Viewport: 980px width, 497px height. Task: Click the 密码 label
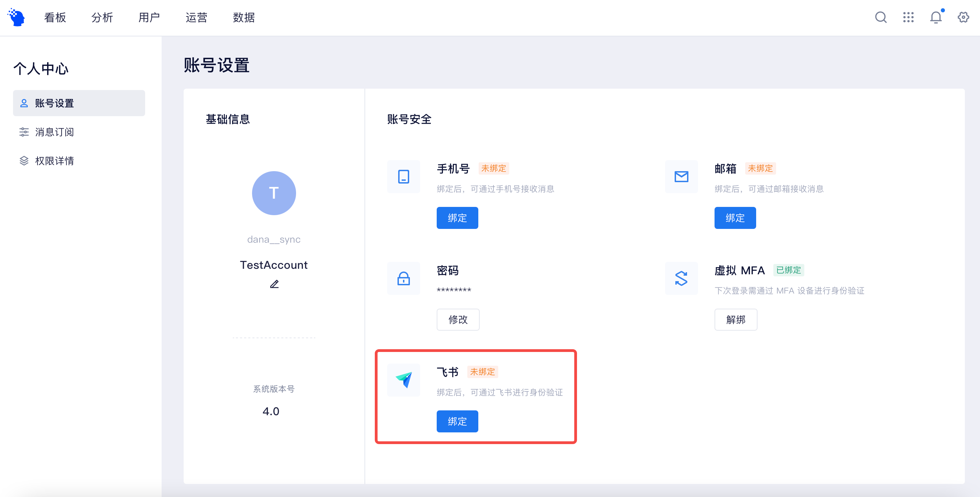click(448, 270)
